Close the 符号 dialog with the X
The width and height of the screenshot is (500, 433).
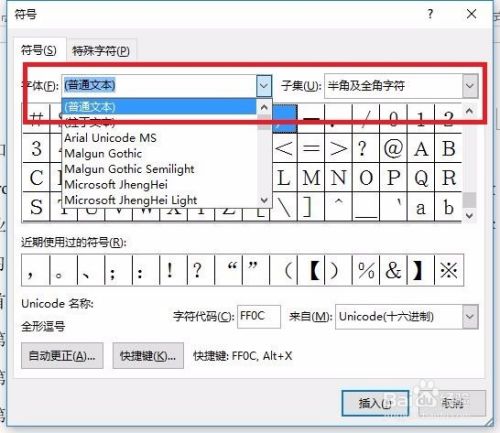pos(471,14)
